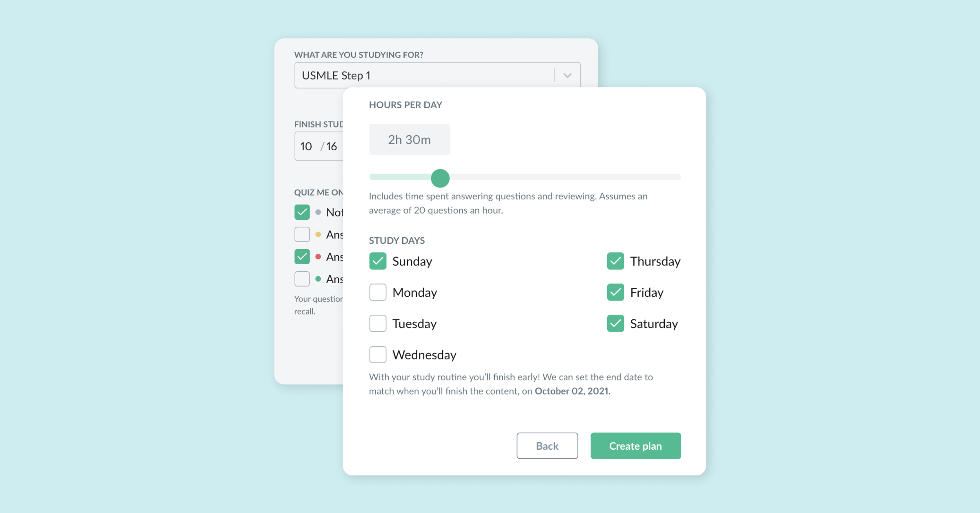This screenshot has width=980, height=513.
Task: Click the hours per day time display
Action: 409,139
